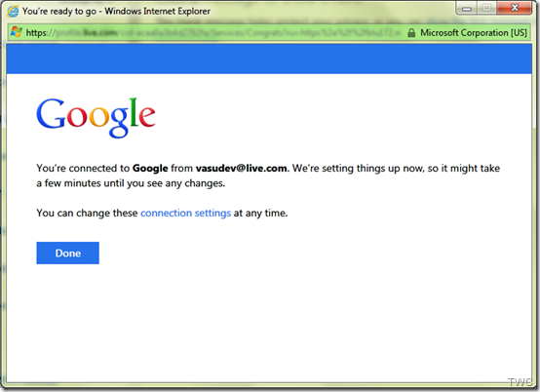Screen dimensions: 540x392
Task: Click the Windows Live favicon beside the URL
Action: point(17,32)
